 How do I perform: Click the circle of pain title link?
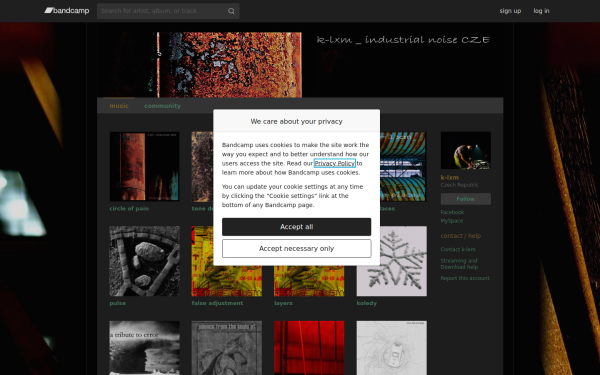pyautogui.click(x=129, y=209)
